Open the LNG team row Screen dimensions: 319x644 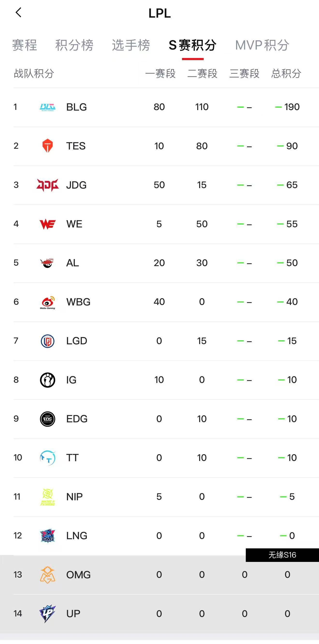pos(166,536)
